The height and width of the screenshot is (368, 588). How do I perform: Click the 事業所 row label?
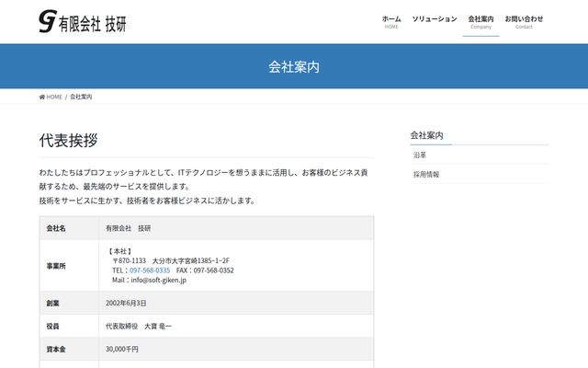[x=56, y=266]
